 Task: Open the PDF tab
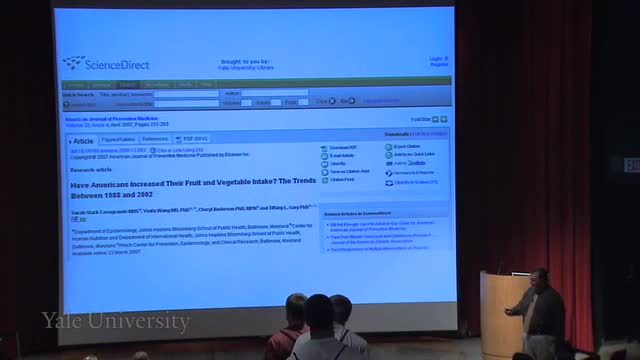(192, 139)
